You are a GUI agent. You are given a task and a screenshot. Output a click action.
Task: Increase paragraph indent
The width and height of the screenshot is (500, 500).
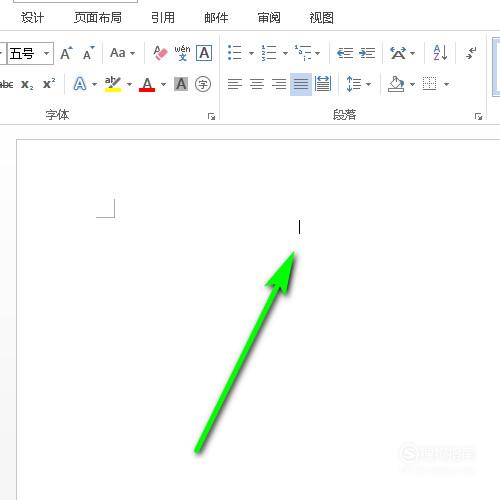tap(367, 53)
